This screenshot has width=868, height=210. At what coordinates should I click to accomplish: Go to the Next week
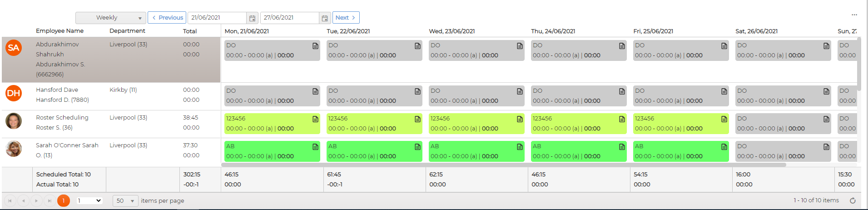coord(346,18)
